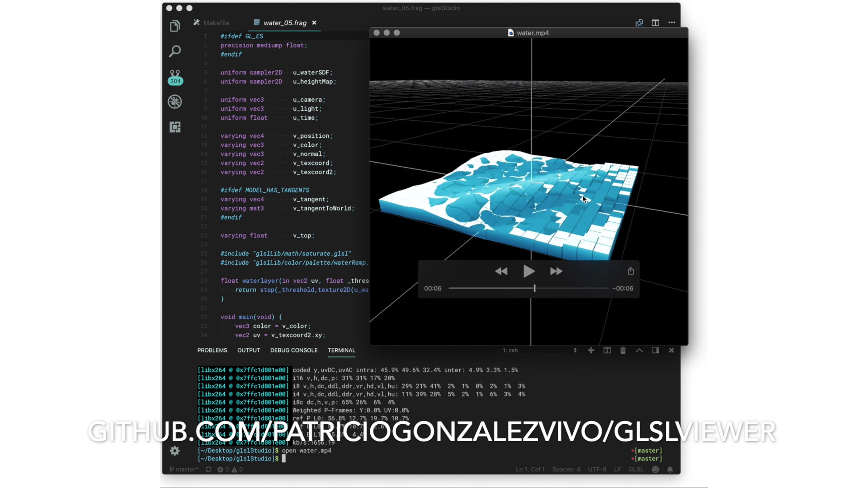
Task: Click the rewind button in water.mp4 player
Action: (501, 271)
